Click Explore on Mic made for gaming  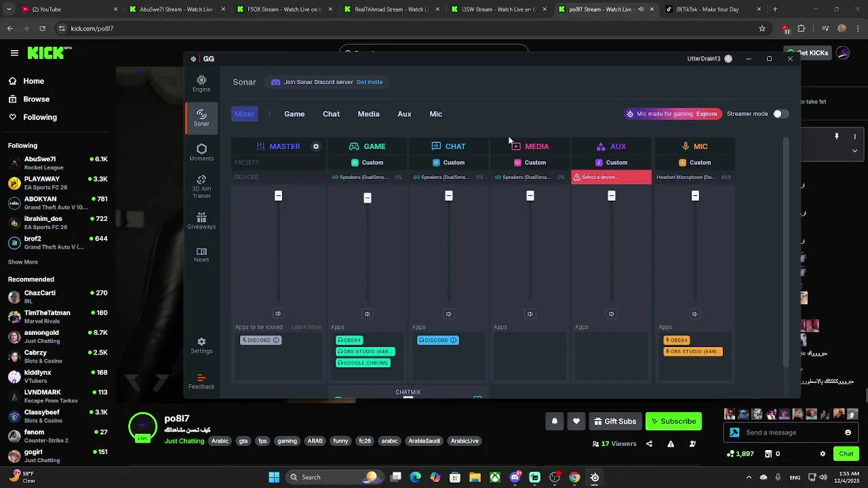pos(706,114)
